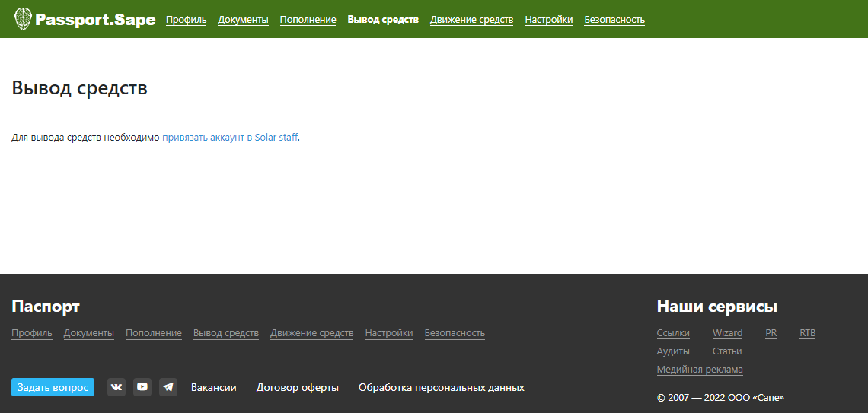The image size is (868, 413).
Task: Open the Статьи service link
Action: click(727, 351)
